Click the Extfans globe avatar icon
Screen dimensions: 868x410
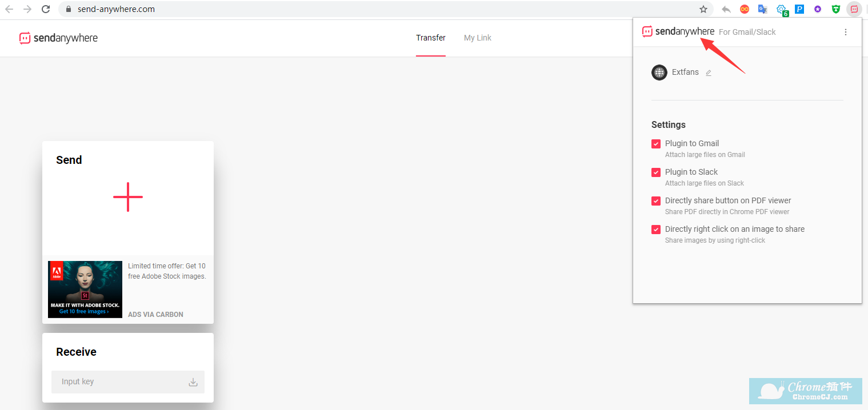tap(659, 73)
